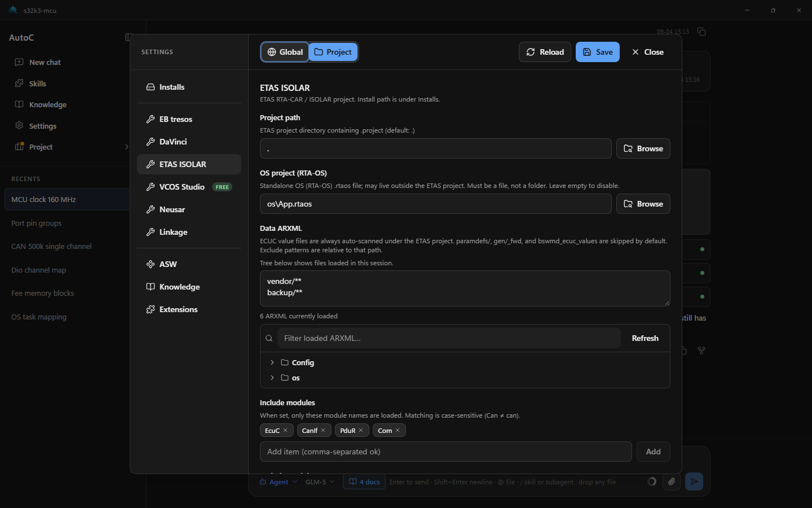The width and height of the screenshot is (812, 508).
Task: Open Linkage settings entry
Action: [x=189, y=232]
